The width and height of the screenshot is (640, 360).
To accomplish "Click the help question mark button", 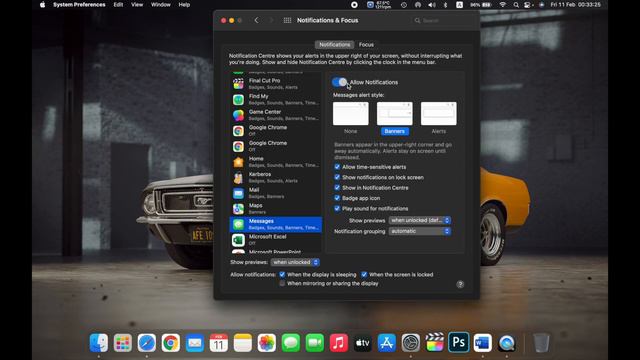I will click(460, 284).
